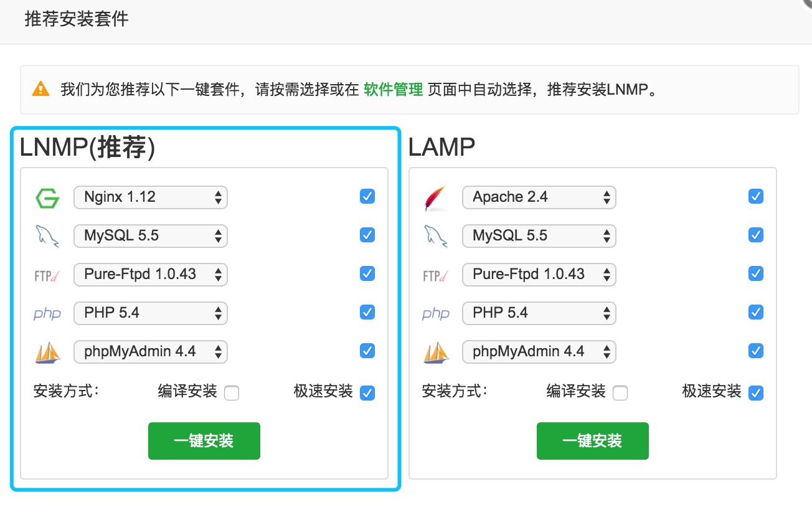The width and height of the screenshot is (812, 517).
Task: Click 一键安装 button under LAMP
Action: 593,441
